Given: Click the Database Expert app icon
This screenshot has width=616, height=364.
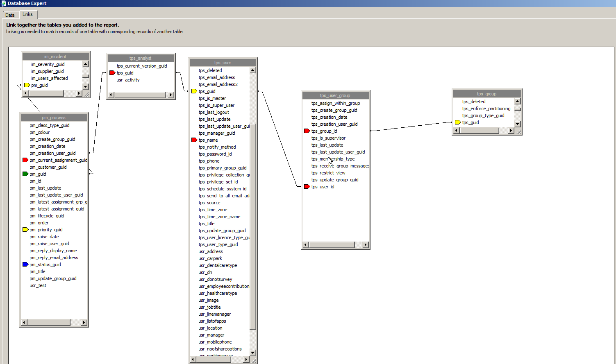Looking at the screenshot, I should pos(4,3).
